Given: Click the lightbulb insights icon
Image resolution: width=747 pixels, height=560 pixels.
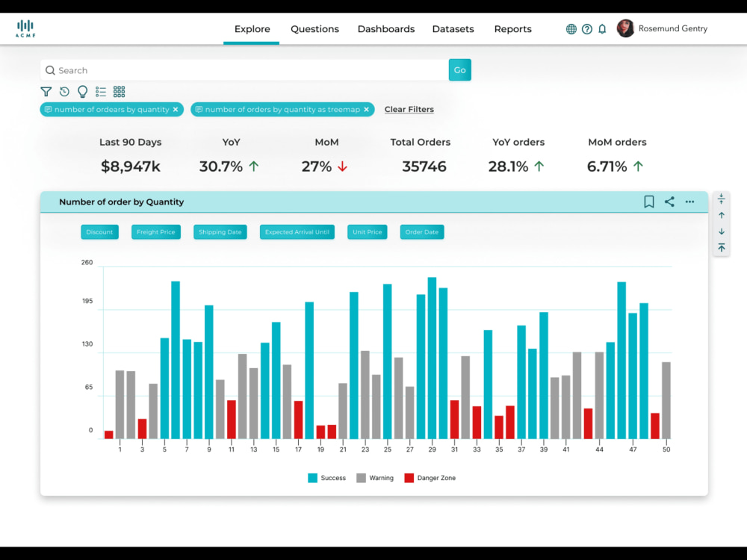Looking at the screenshot, I should [x=82, y=91].
